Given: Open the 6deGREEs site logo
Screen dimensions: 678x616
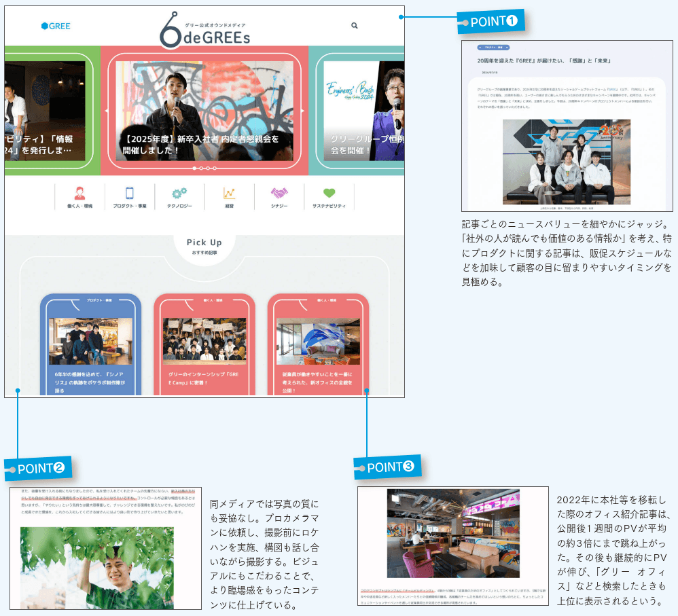Looking at the screenshot, I should [204, 31].
